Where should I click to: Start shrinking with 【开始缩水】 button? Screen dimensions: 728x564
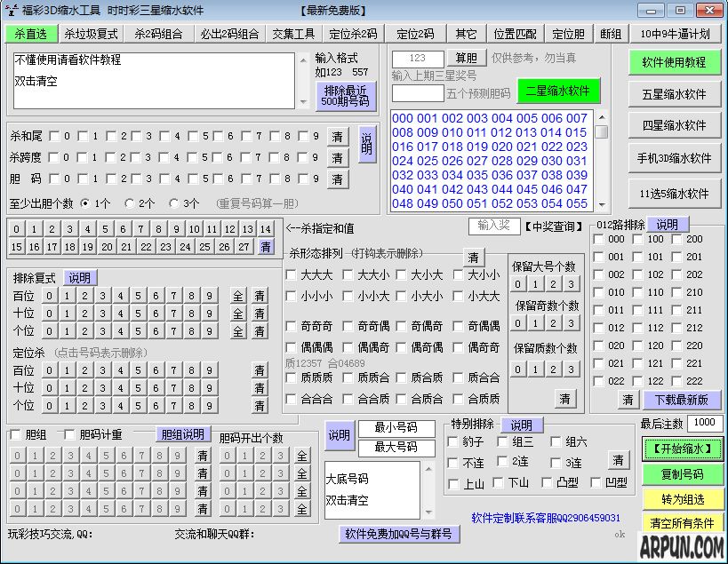[683, 449]
